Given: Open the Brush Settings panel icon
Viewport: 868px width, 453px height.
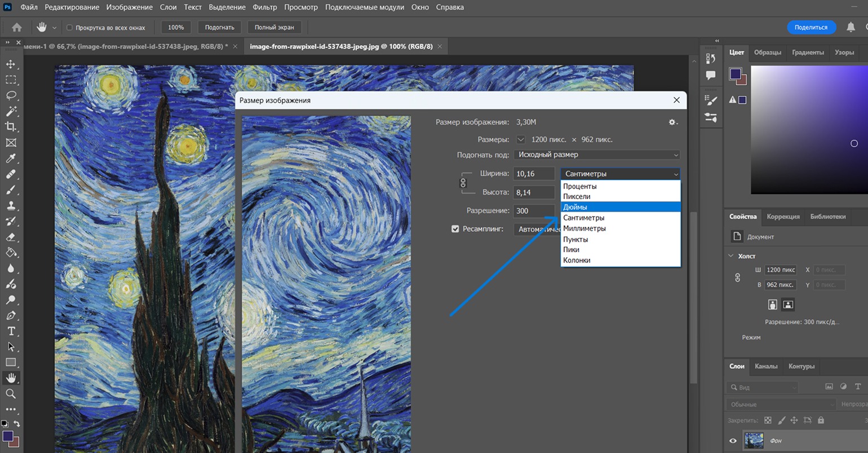Looking at the screenshot, I should click(711, 101).
